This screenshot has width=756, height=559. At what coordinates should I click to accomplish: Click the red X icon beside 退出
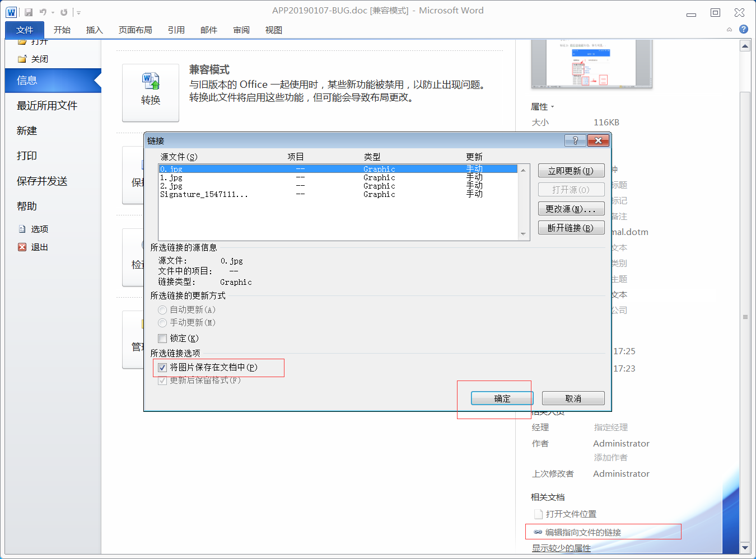tap(21, 247)
